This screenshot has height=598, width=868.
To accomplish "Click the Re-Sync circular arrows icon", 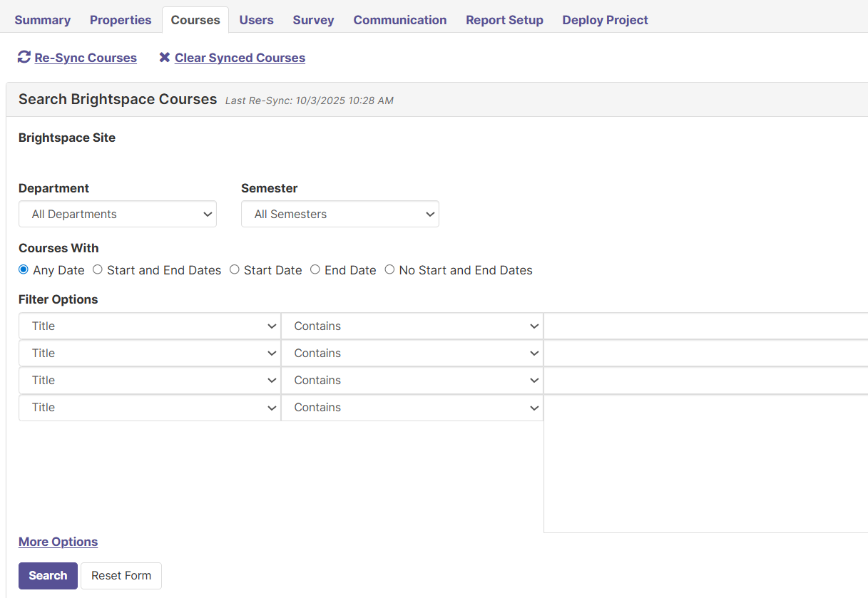I will [x=24, y=57].
